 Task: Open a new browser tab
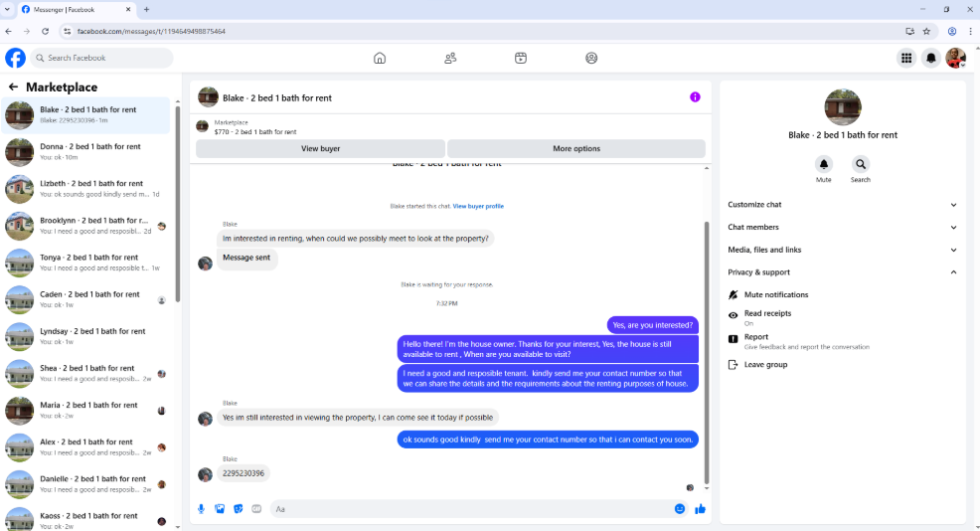[x=146, y=9]
